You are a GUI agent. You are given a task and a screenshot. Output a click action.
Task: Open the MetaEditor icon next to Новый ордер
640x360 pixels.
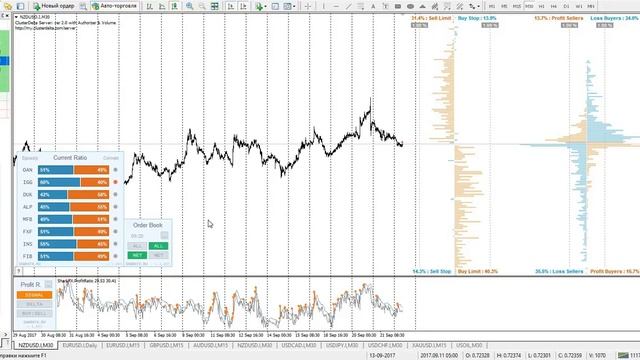tap(83, 6)
